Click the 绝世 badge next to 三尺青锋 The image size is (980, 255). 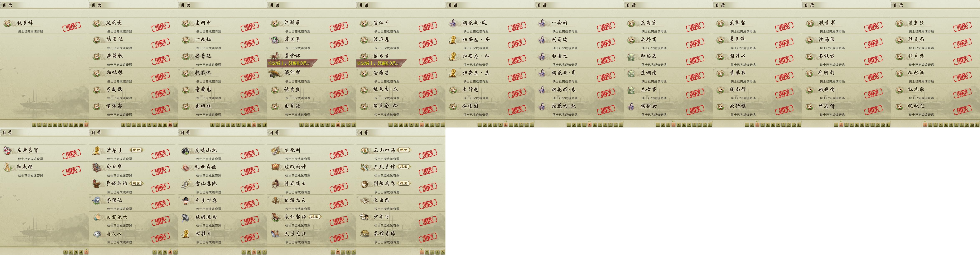[x=404, y=167]
